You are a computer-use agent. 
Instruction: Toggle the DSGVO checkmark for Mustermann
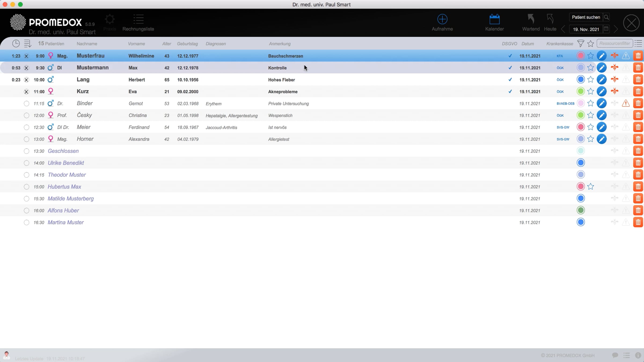click(x=510, y=68)
